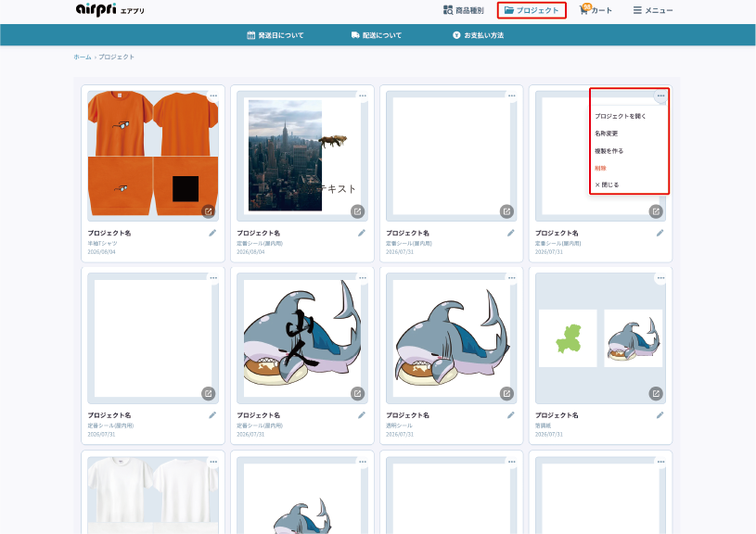This screenshot has height=534, width=756.
Task: Open the hamburger メニュー in the header
Action: point(653,10)
